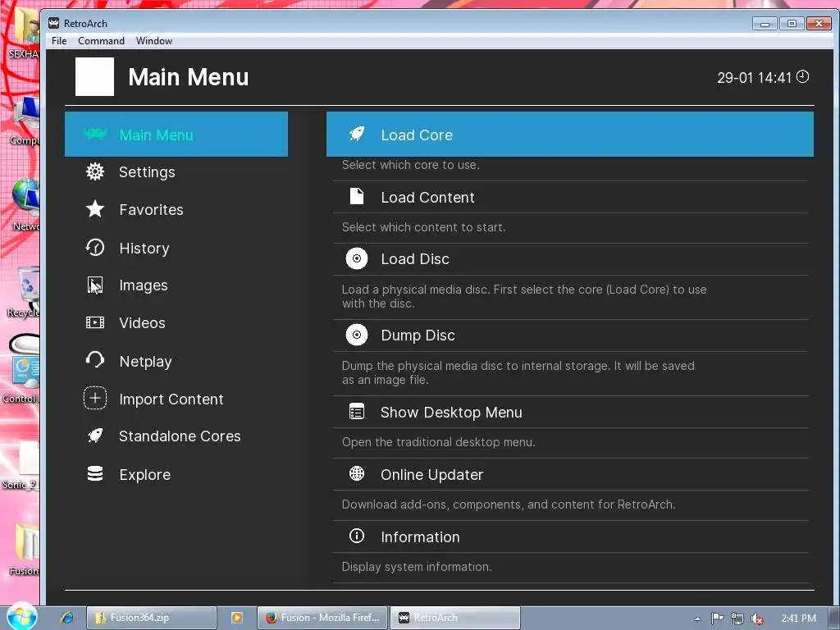Open Images label in the sidebar
Image resolution: width=840 pixels, height=630 pixels.
point(143,285)
